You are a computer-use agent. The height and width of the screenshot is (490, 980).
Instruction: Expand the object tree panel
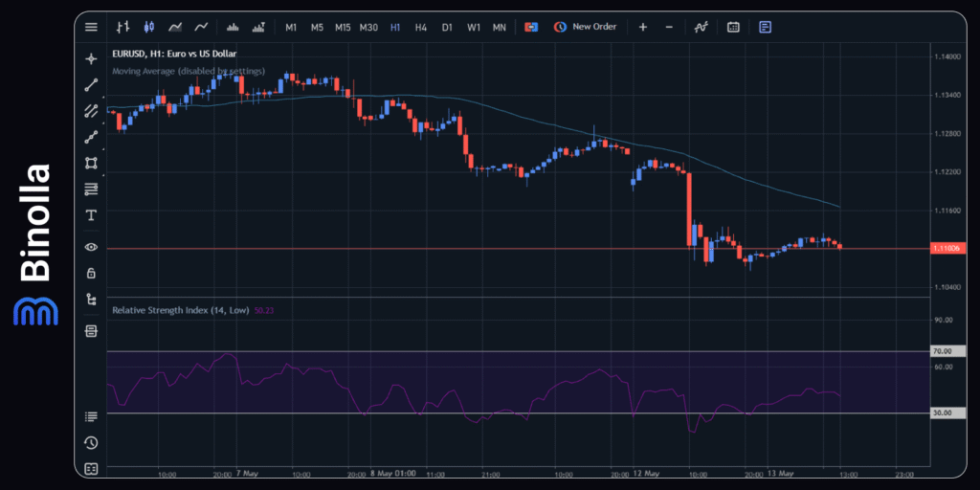(x=91, y=300)
